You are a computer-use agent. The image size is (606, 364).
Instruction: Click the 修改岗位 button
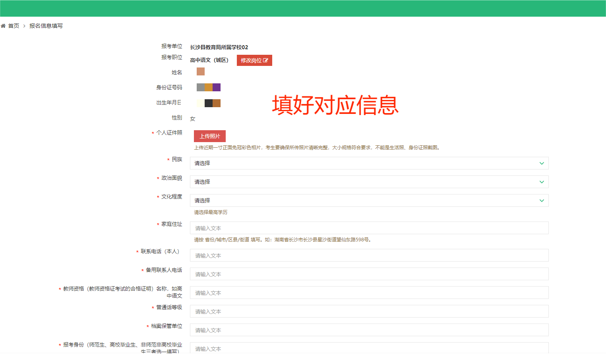click(x=254, y=60)
